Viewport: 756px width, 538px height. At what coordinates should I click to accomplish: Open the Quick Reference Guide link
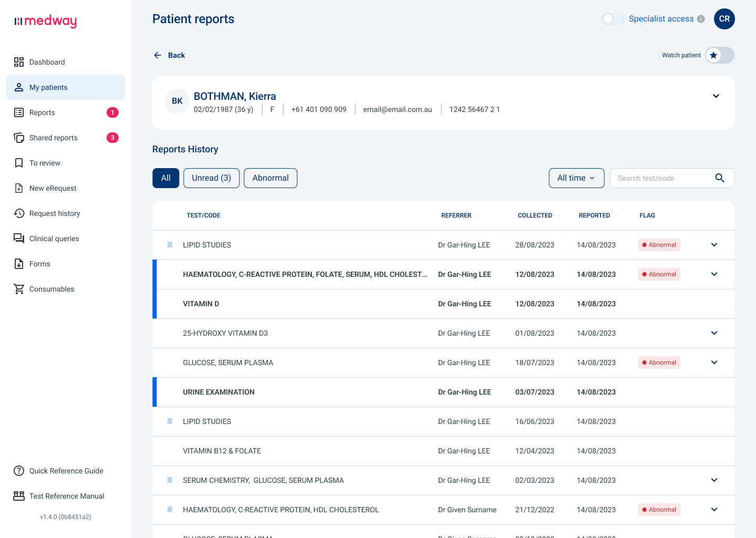point(66,471)
